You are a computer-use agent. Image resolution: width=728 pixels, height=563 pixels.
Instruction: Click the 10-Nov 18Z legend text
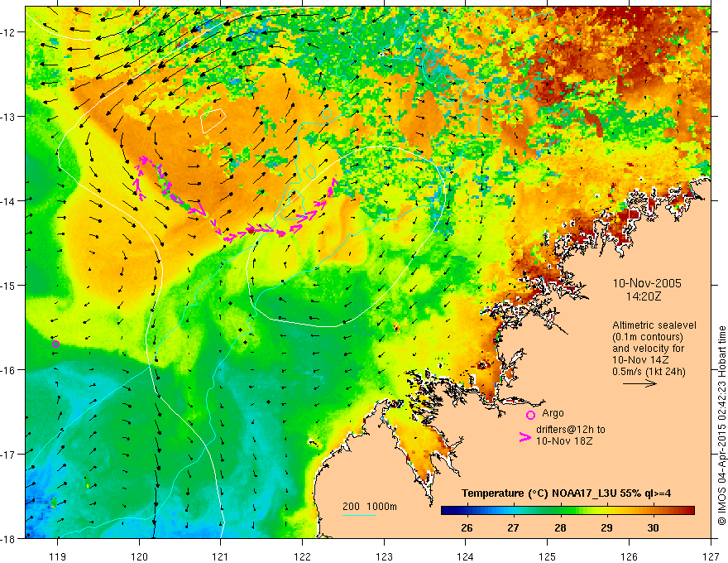(x=564, y=441)
